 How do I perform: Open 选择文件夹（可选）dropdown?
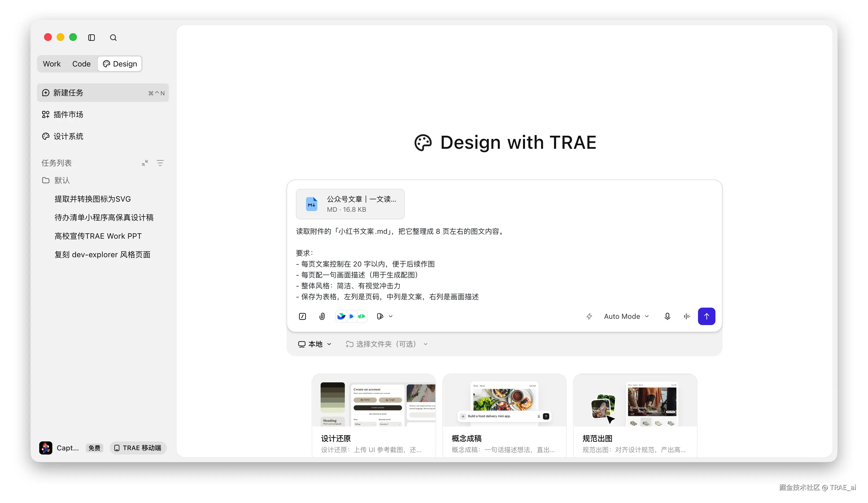click(387, 344)
